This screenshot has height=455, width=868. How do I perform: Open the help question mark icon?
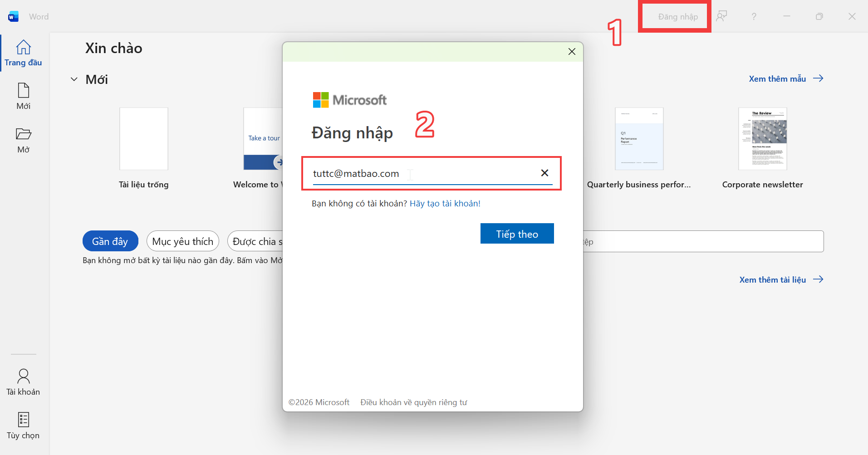[754, 16]
